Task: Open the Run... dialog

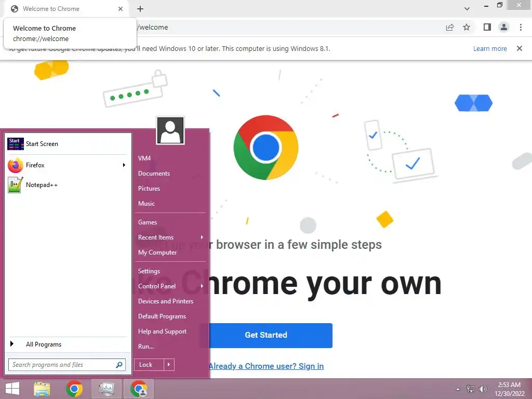Action: [x=146, y=347]
